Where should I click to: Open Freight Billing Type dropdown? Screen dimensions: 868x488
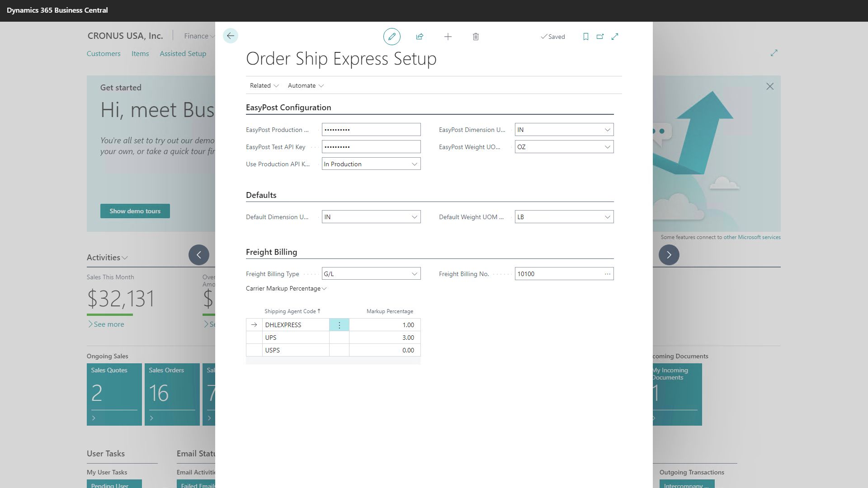(414, 274)
